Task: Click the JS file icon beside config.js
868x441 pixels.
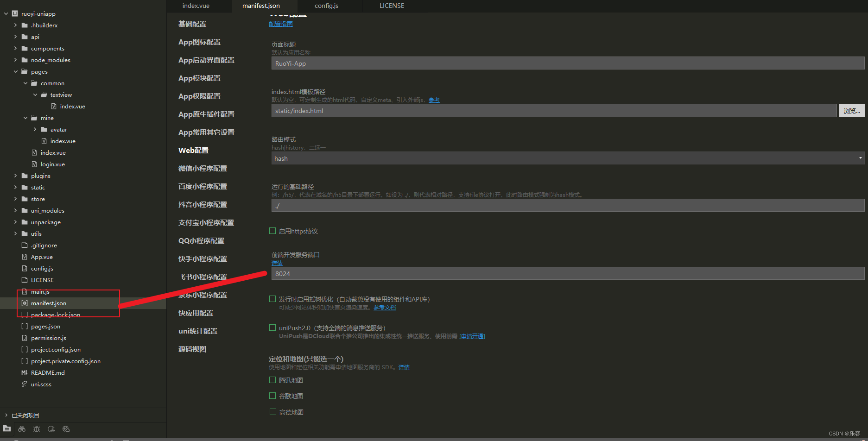Action: click(25, 268)
